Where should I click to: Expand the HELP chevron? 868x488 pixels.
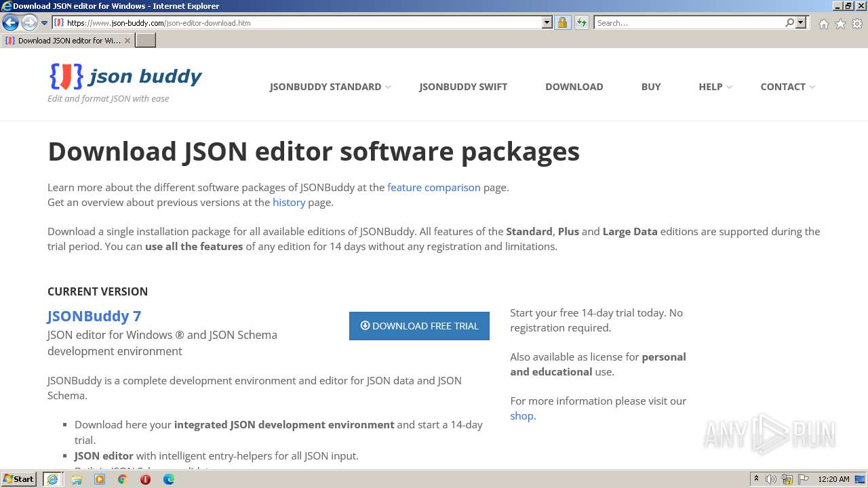[729, 87]
